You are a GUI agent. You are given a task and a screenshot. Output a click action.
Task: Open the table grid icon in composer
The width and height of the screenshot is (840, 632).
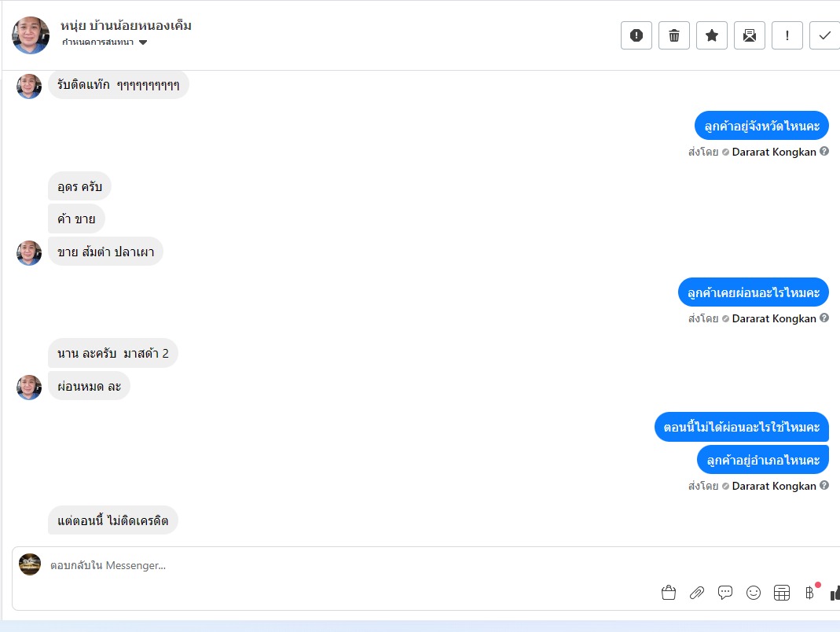coord(782,593)
